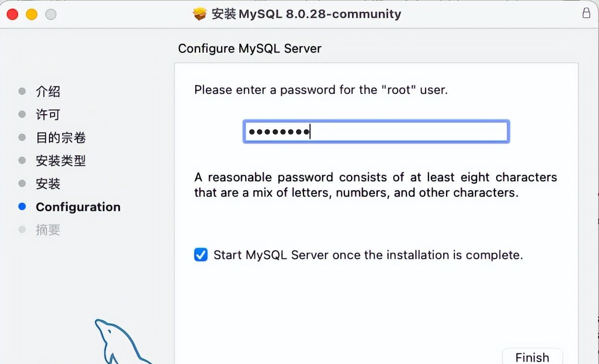The width and height of the screenshot is (599, 364).
Task: Select the 介绍 step in sidebar
Action: tap(48, 91)
